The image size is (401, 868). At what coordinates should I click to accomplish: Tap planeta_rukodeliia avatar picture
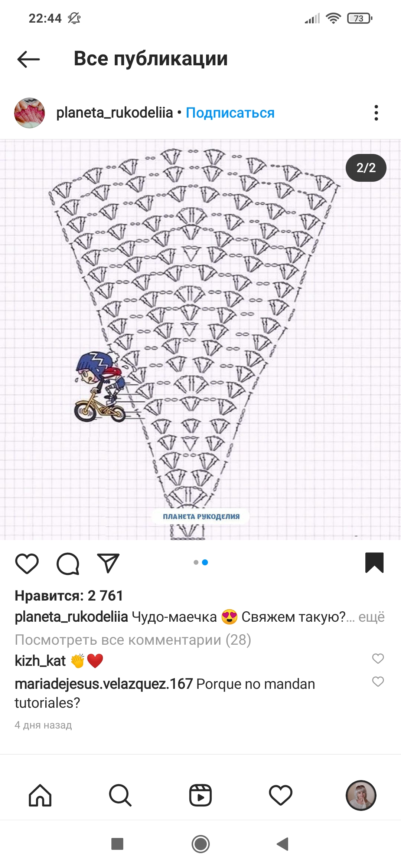(x=29, y=113)
